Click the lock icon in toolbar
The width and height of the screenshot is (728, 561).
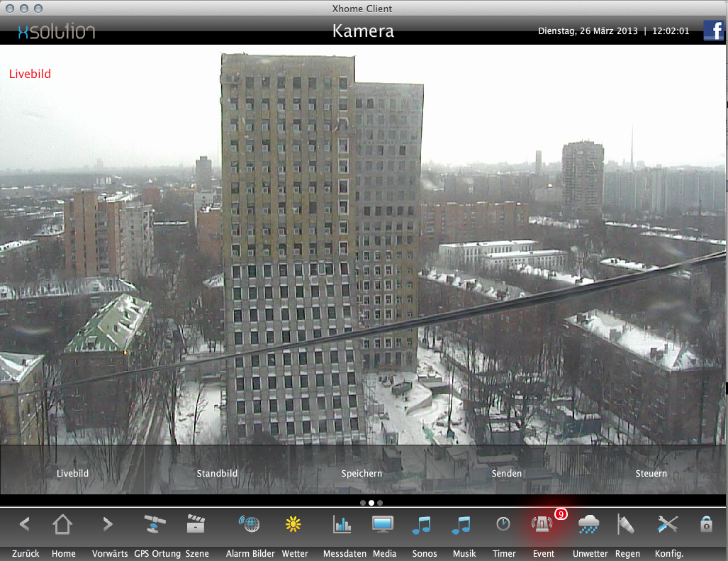706,525
